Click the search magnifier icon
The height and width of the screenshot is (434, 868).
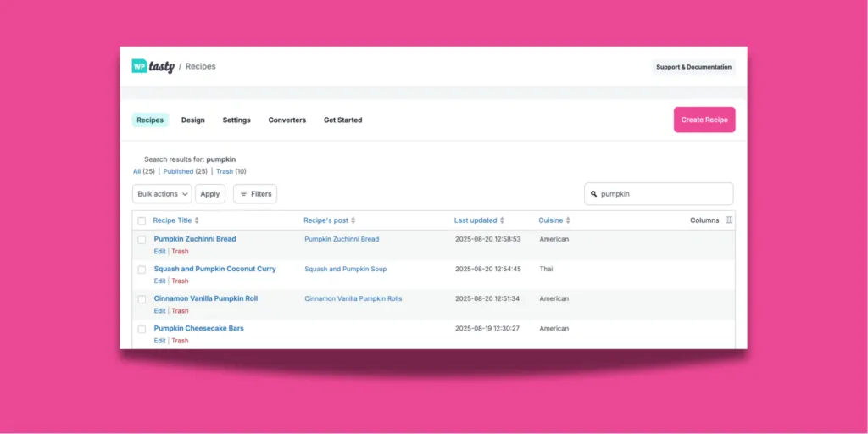[x=594, y=194]
